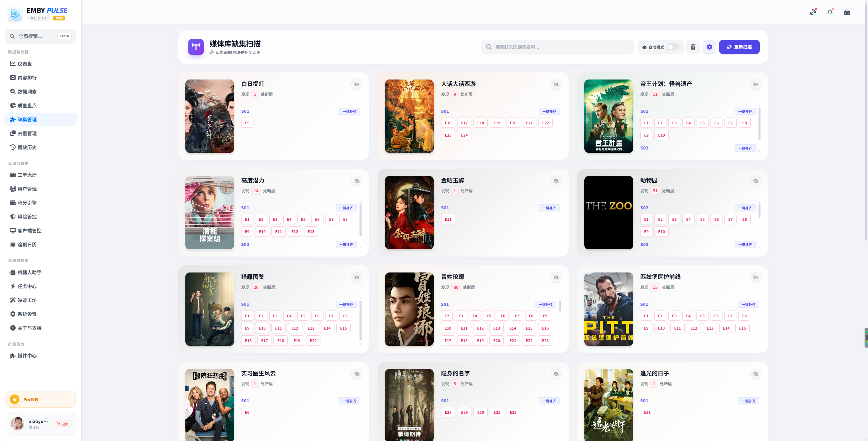Click down arrow of 高度潜力 episode list

point(361,247)
